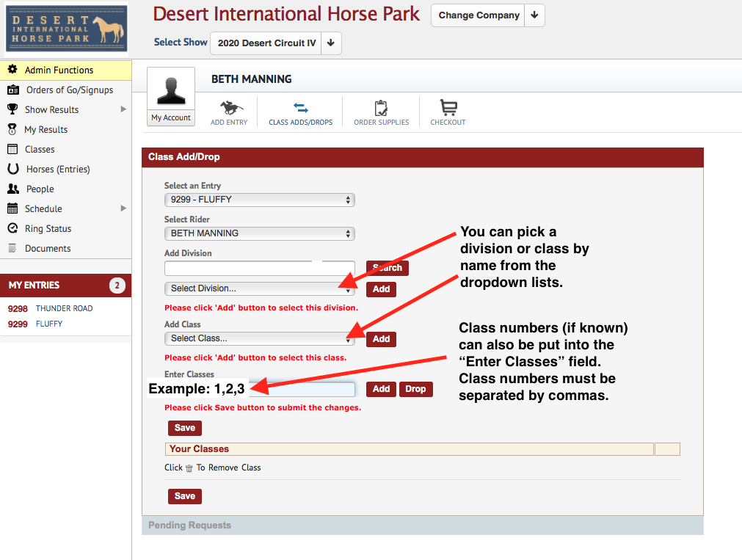
Task: Open entry 9299 Fluffy
Action: (x=35, y=324)
